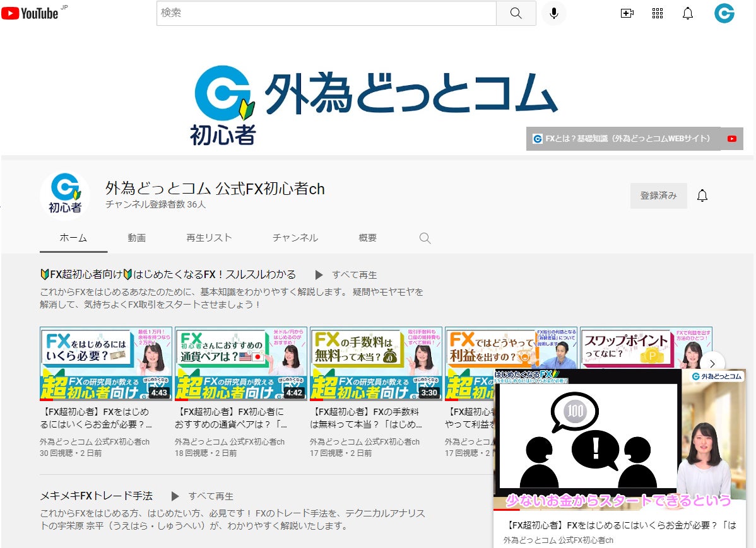This screenshot has width=756, height=548.
Task: Click the 18 回視聴・2 日前 metadata
Action: pyautogui.click(x=206, y=453)
